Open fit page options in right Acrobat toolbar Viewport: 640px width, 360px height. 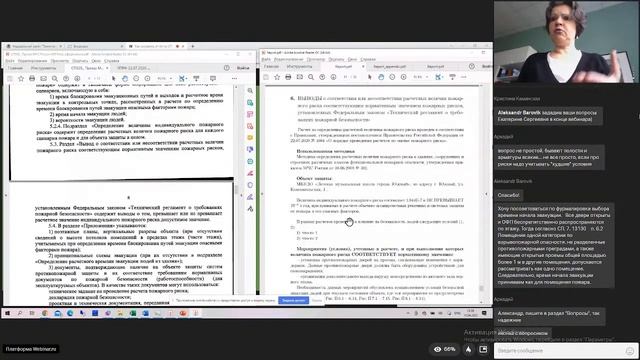coord(439,77)
